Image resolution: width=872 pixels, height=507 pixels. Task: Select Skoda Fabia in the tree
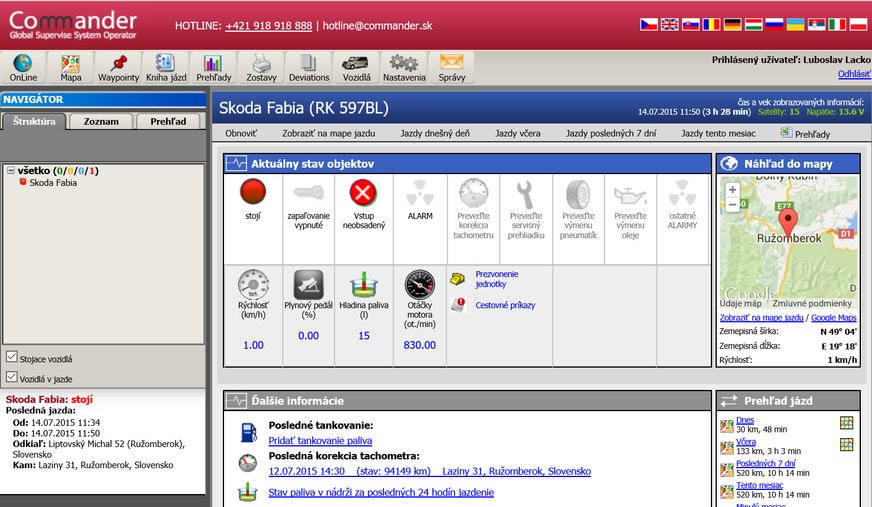point(52,183)
